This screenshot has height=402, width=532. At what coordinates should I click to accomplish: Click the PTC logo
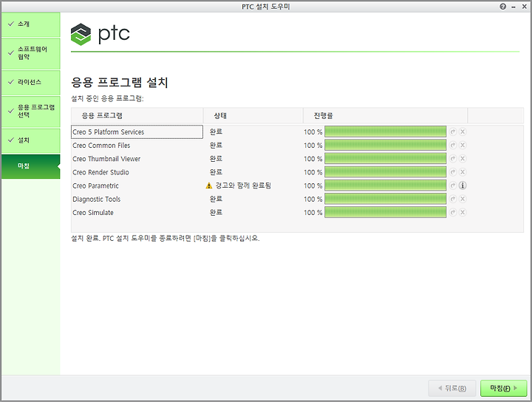[100, 34]
